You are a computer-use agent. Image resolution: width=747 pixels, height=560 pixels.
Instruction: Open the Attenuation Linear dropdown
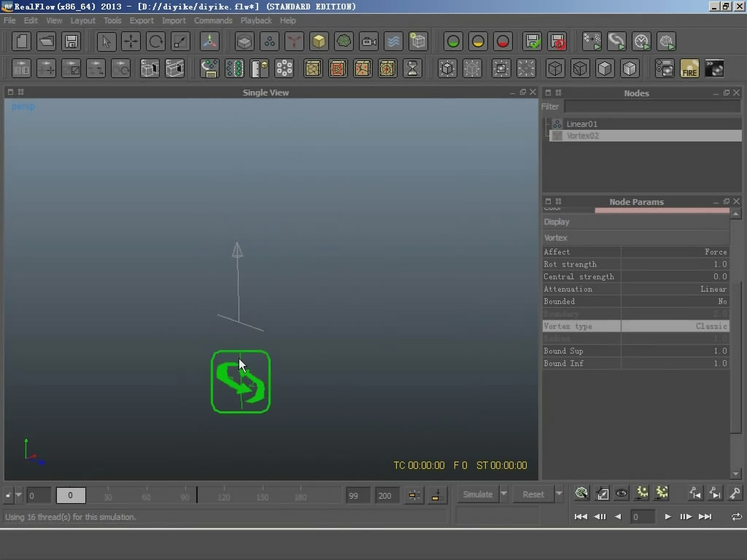point(675,289)
